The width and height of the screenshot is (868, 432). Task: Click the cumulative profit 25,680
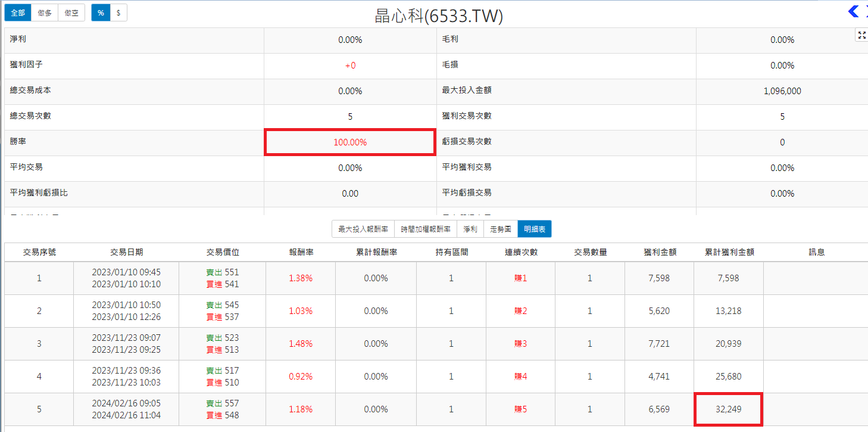pos(729,377)
